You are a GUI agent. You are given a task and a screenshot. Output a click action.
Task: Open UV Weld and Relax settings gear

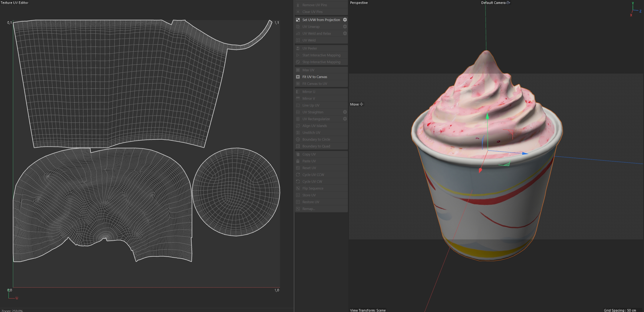tap(345, 33)
